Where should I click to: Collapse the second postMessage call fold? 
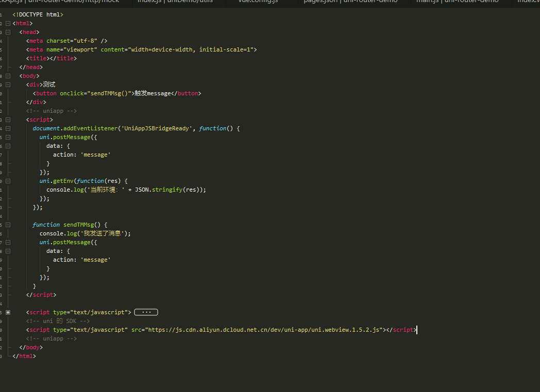tap(8, 242)
